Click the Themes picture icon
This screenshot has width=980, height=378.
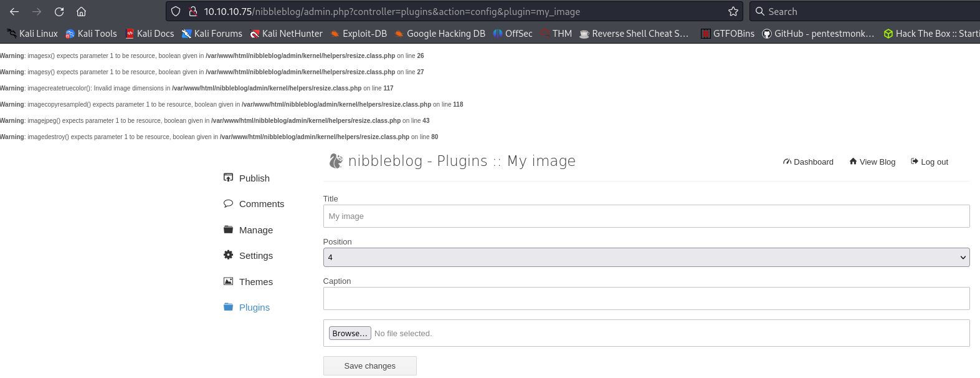[x=228, y=281]
